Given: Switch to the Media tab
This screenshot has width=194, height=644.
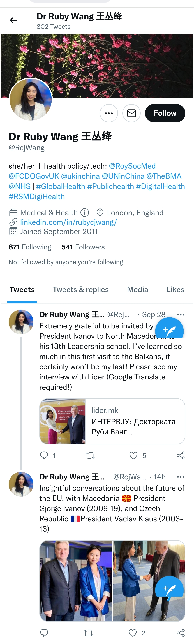Looking at the screenshot, I should click(138, 290).
